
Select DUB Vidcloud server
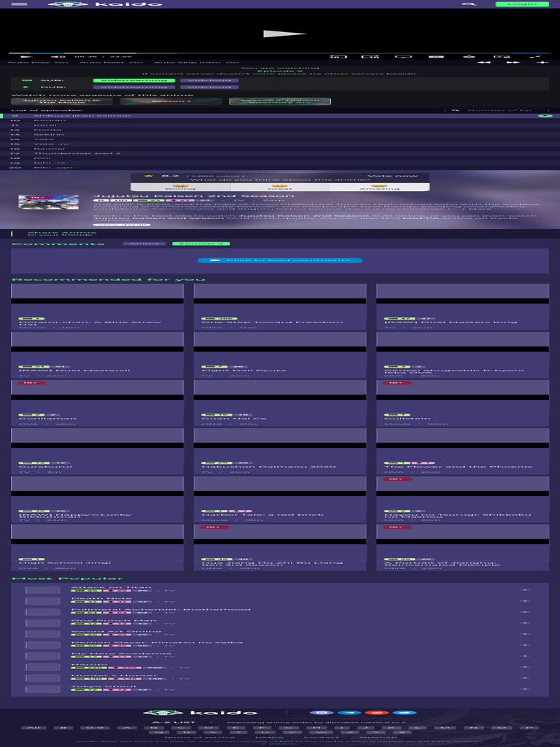tap(209, 88)
